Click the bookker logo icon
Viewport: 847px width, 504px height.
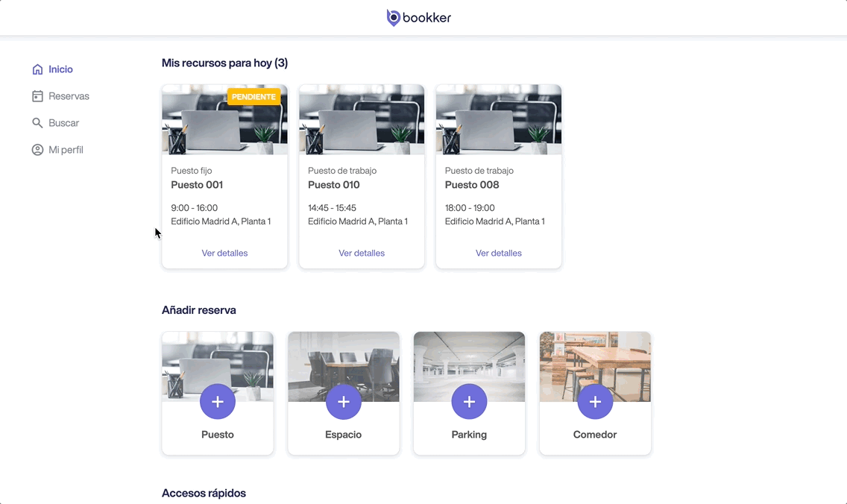[x=393, y=18]
